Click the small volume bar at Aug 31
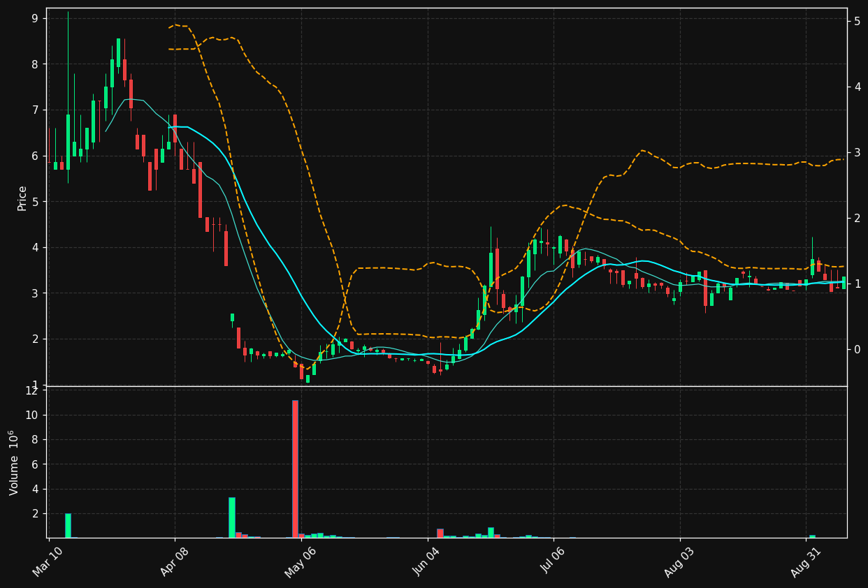This screenshot has height=588, width=868. coord(812,536)
